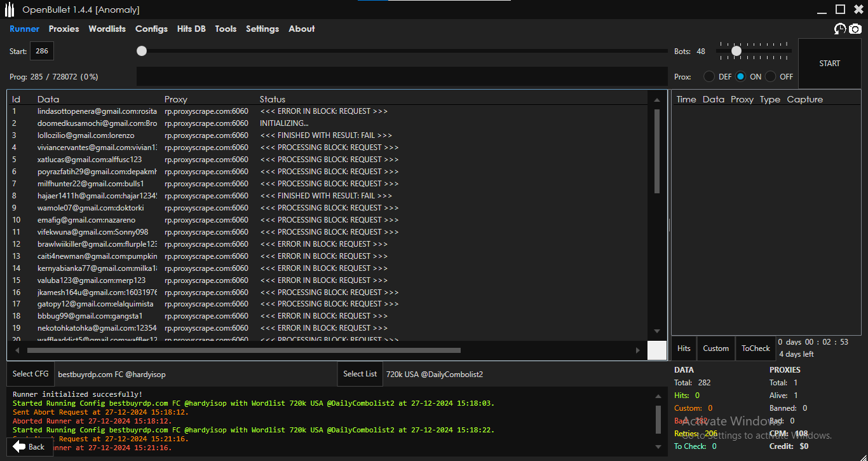Open the Settings tab
The height and width of the screenshot is (461, 868).
tap(262, 29)
